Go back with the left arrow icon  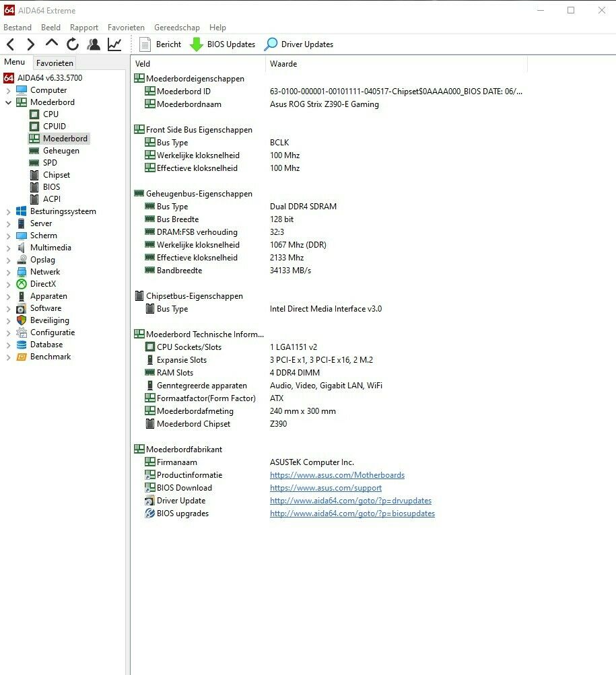[11, 44]
